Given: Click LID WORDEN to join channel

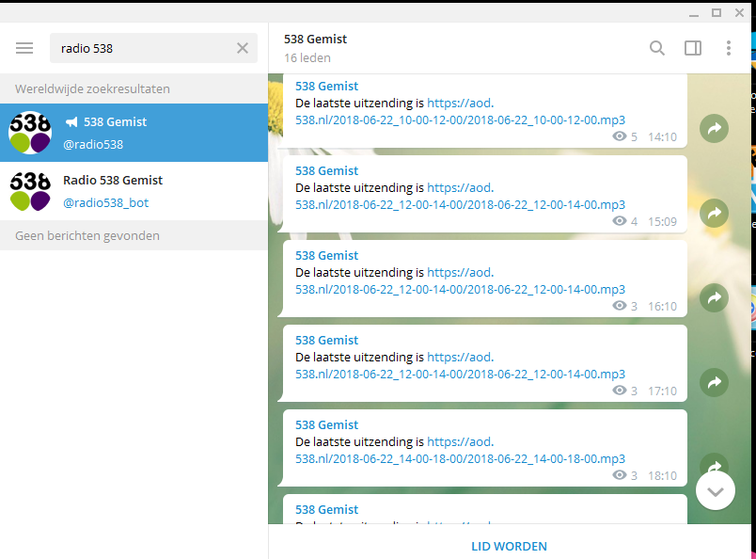Looking at the screenshot, I should click(x=509, y=546).
